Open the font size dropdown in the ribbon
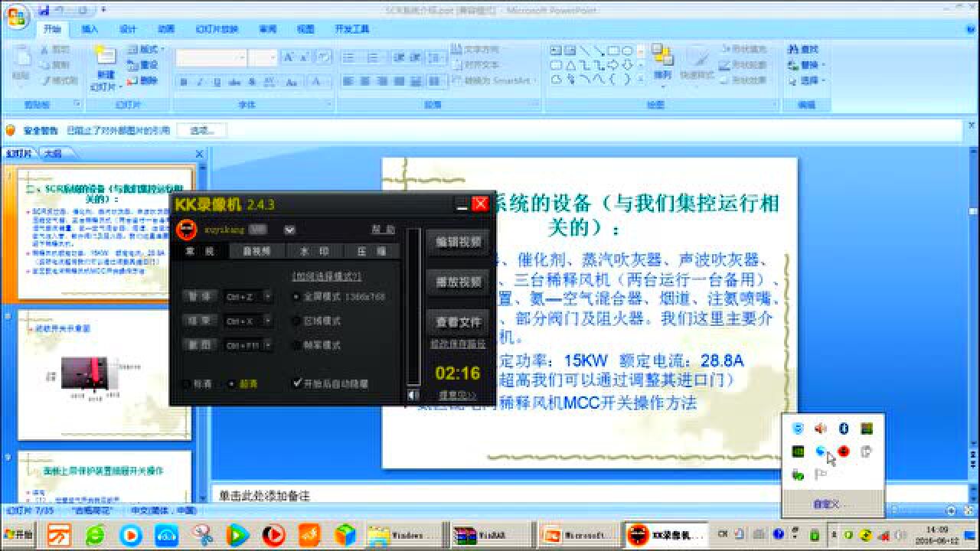This screenshot has width=980, height=551. 273,57
